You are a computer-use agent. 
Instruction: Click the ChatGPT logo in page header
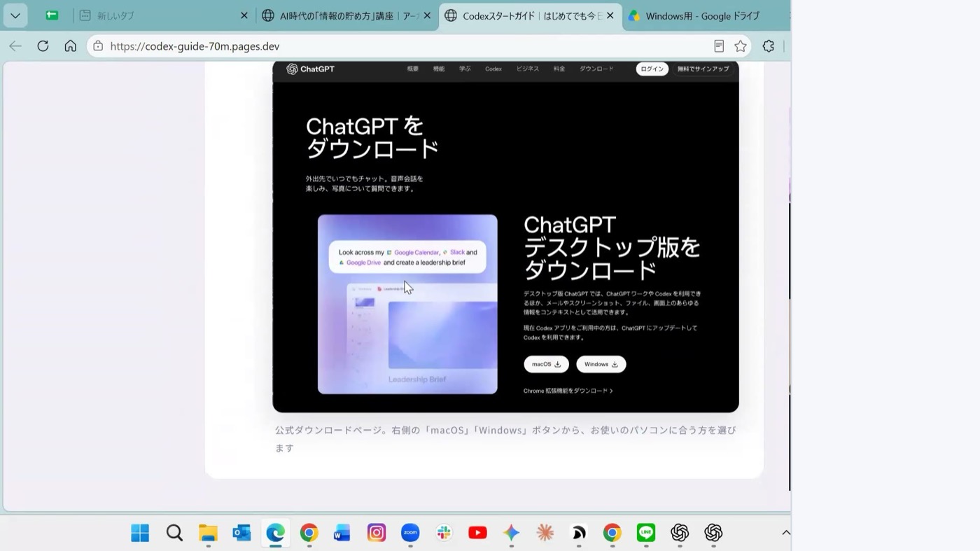click(x=310, y=69)
